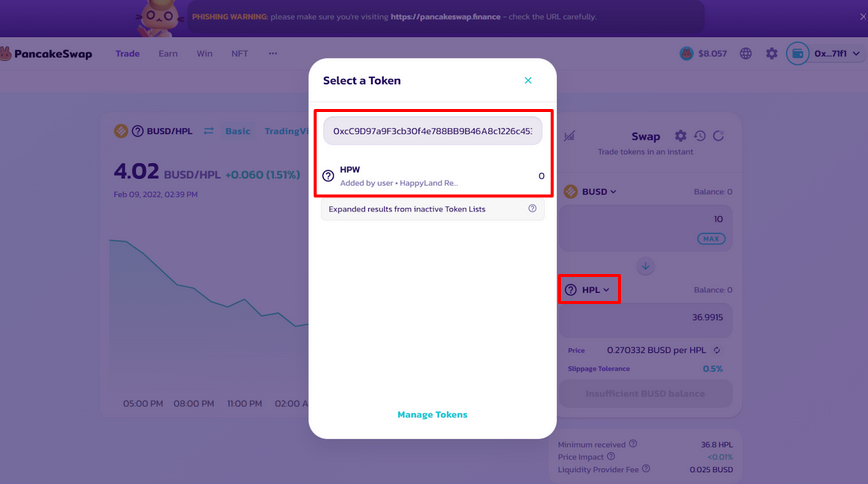Click the help icon for inactive Token Lists
The image size is (868, 484).
pyautogui.click(x=532, y=209)
